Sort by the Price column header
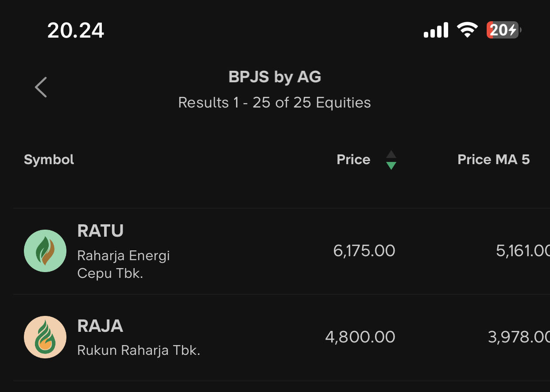The image size is (550, 392). point(353,160)
